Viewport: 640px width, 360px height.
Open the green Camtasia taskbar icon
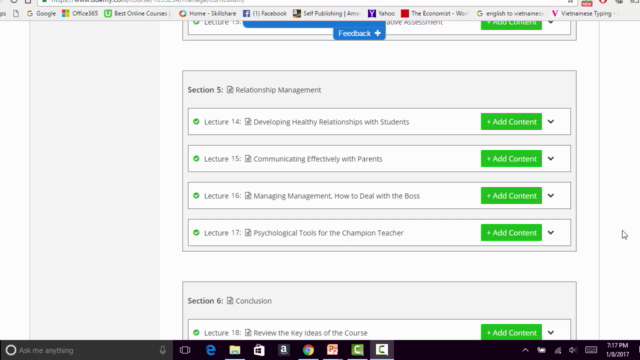pyautogui.click(x=358, y=350)
